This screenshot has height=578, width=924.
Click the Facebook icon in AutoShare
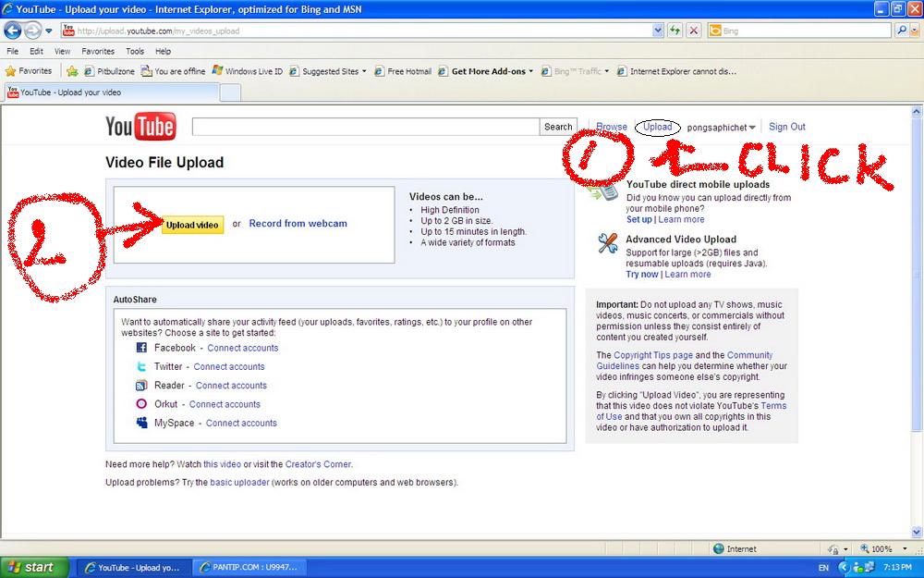(141, 348)
